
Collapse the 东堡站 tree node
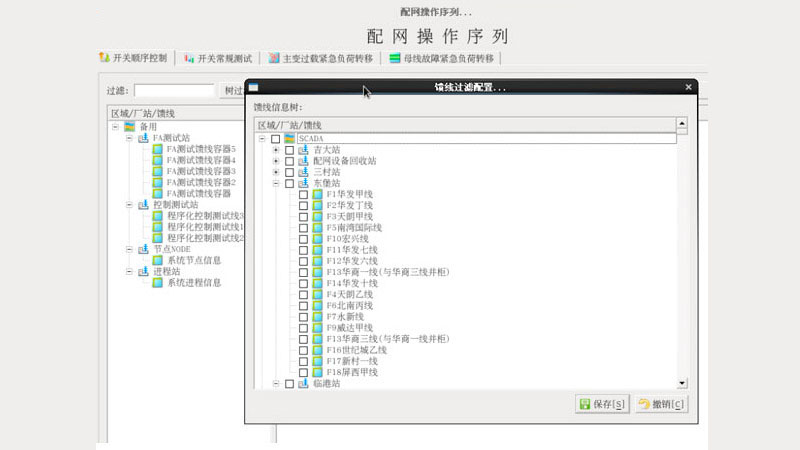(276, 183)
